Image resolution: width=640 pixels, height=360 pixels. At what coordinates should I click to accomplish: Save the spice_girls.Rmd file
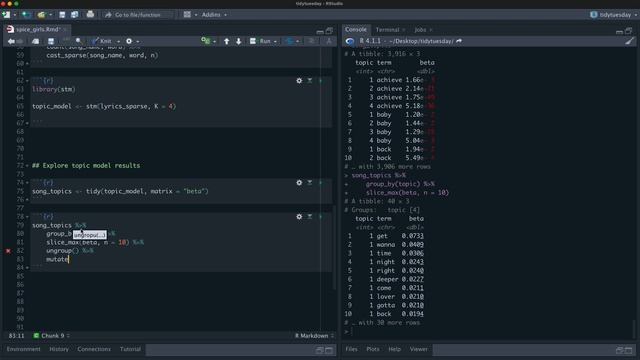pyautogui.click(x=51, y=41)
